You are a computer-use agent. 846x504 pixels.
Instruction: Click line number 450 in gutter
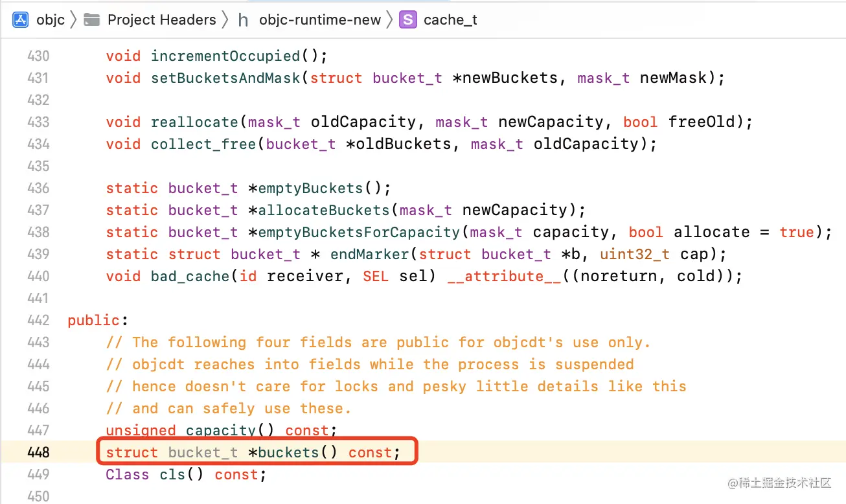point(38,497)
